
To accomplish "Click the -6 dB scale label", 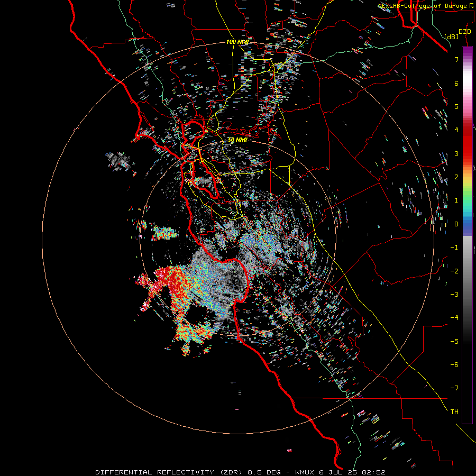I will click(454, 365).
